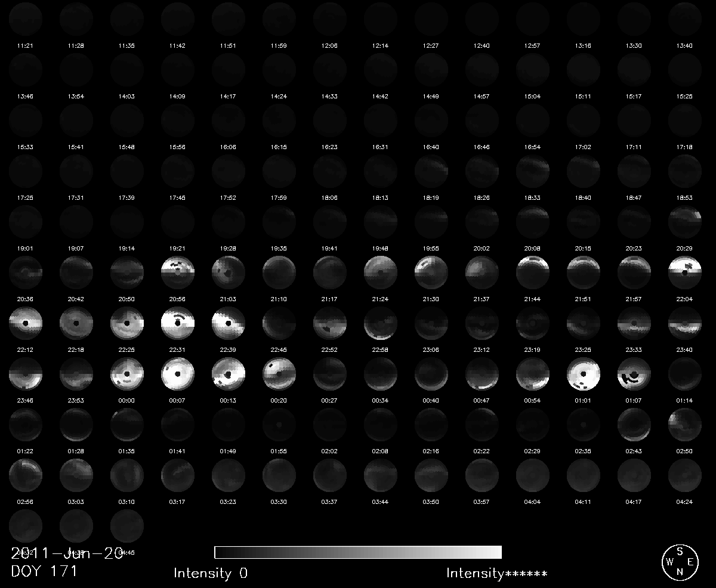This screenshot has width=716, height=588.
Task: Click the '02:56' timestamp label
Action: pyautogui.click(x=25, y=502)
